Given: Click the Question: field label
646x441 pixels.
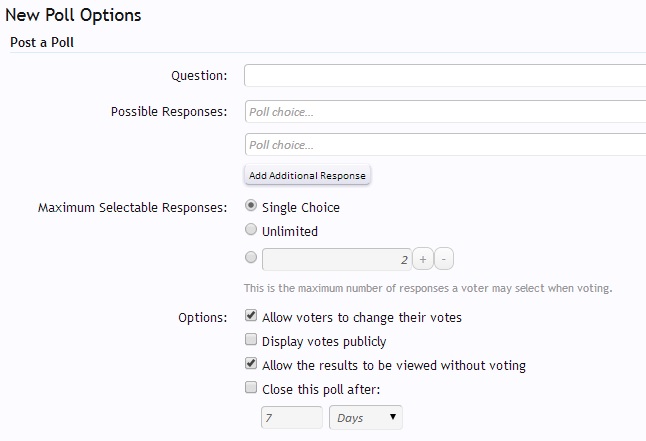Looking at the screenshot, I should (199, 76).
